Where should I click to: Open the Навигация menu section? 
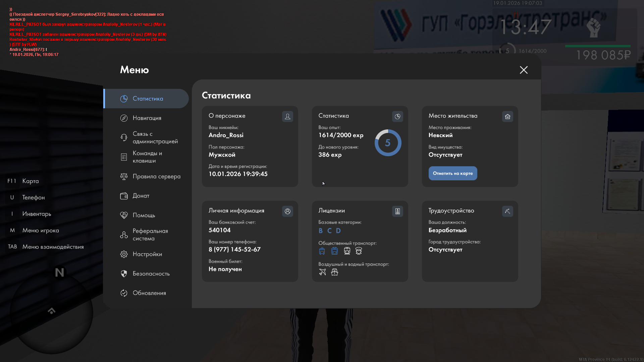click(x=147, y=118)
